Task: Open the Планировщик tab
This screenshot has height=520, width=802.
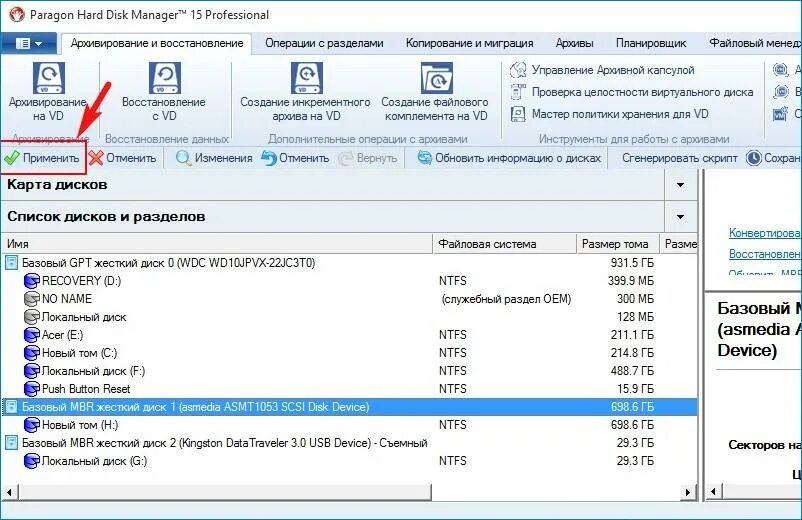Action: pos(651,43)
